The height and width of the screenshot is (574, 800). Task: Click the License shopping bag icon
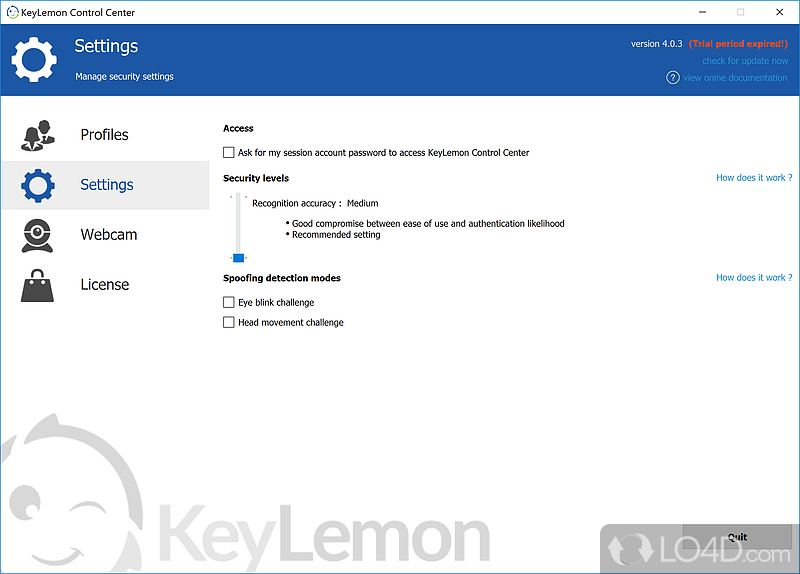coord(37,286)
